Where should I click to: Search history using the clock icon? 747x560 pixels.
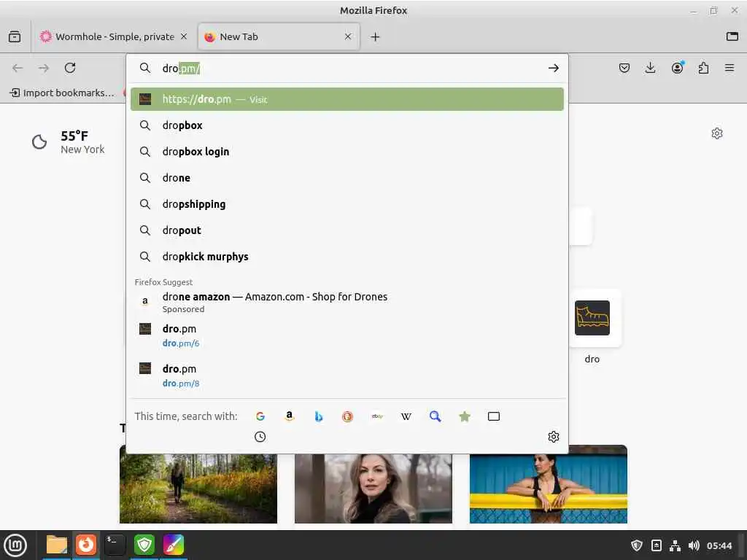pos(260,437)
